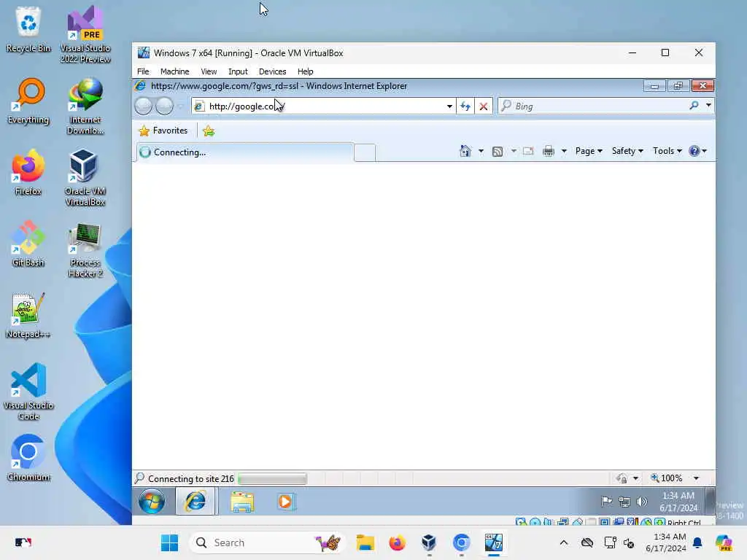The width and height of the screenshot is (747, 560).
Task: Open Visual Studio Code desktop shortcut
Action: (28, 392)
